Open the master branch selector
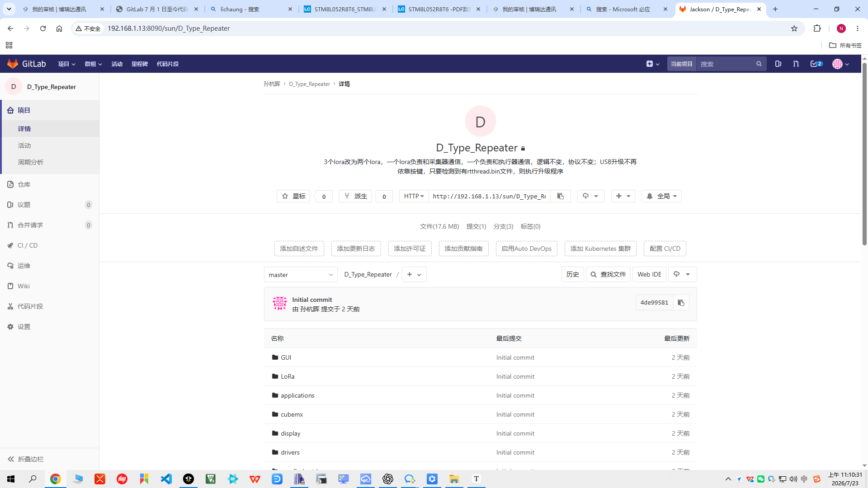The image size is (868, 488). [301, 275]
